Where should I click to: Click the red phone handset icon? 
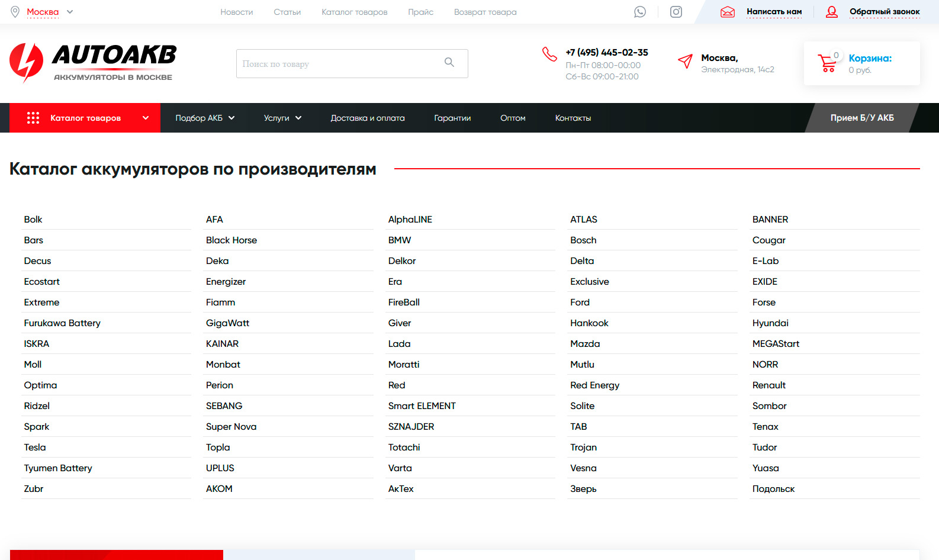549,54
